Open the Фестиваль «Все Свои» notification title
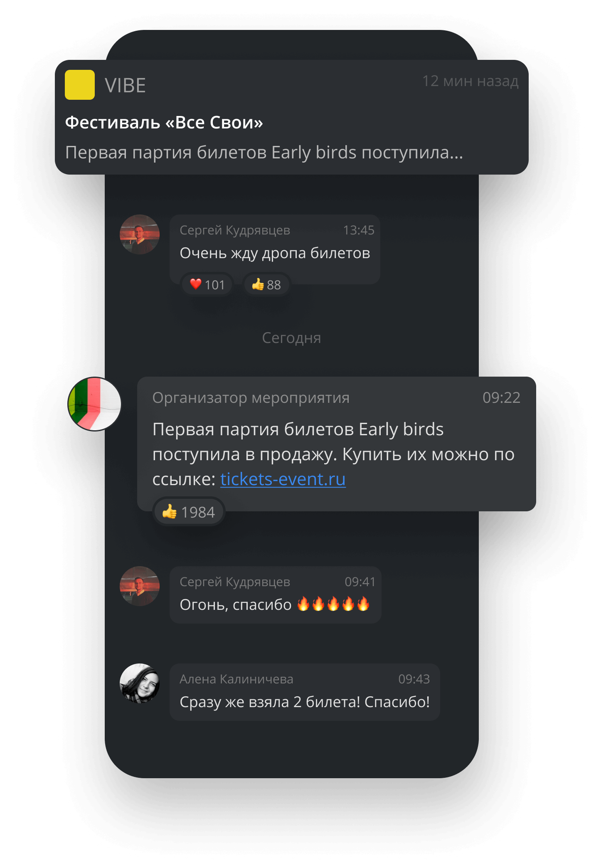Screen dimensions: 601x868 pos(164,123)
